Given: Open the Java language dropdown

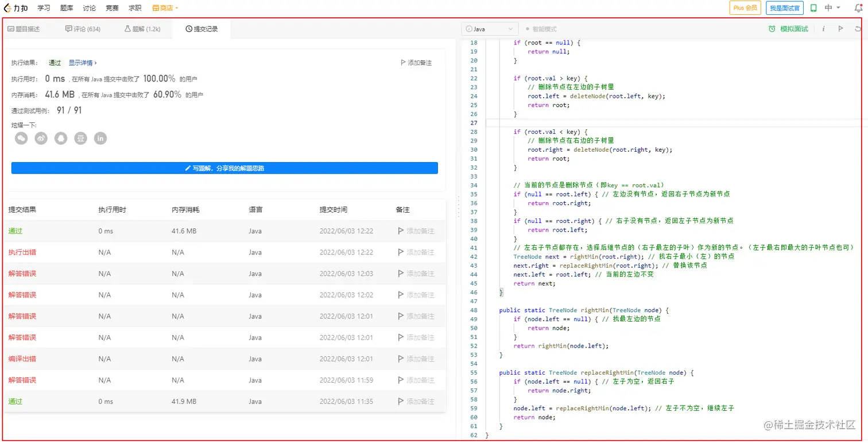Looking at the screenshot, I should tap(490, 29).
